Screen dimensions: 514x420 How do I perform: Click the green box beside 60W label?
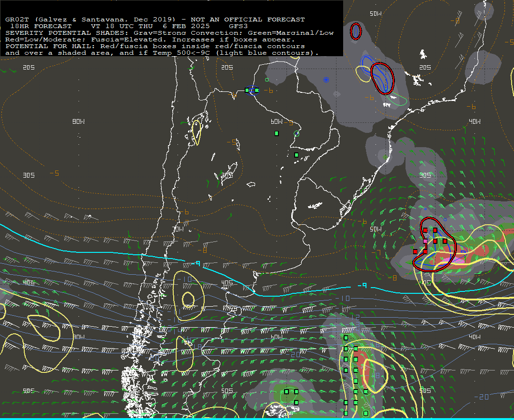pos(277,133)
